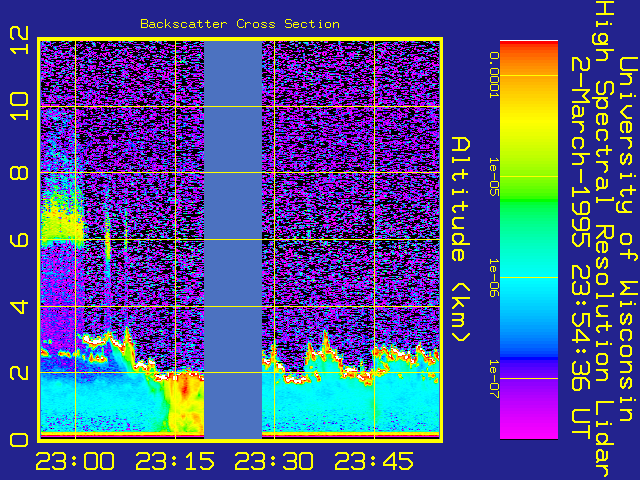Click the 'Altitude (km)' axis title
Image resolution: width=640 pixels, height=480 pixels.
(x=461, y=240)
